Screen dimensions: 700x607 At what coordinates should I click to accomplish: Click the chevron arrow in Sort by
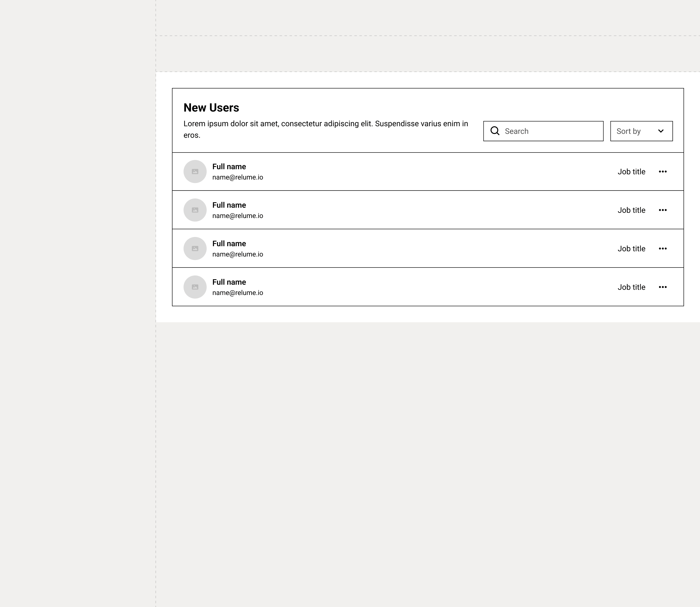(661, 131)
